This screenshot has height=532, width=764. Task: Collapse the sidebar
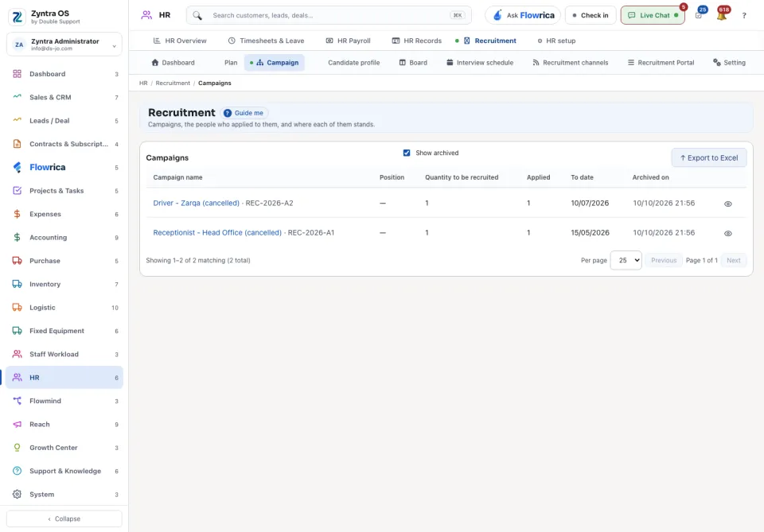coord(64,518)
